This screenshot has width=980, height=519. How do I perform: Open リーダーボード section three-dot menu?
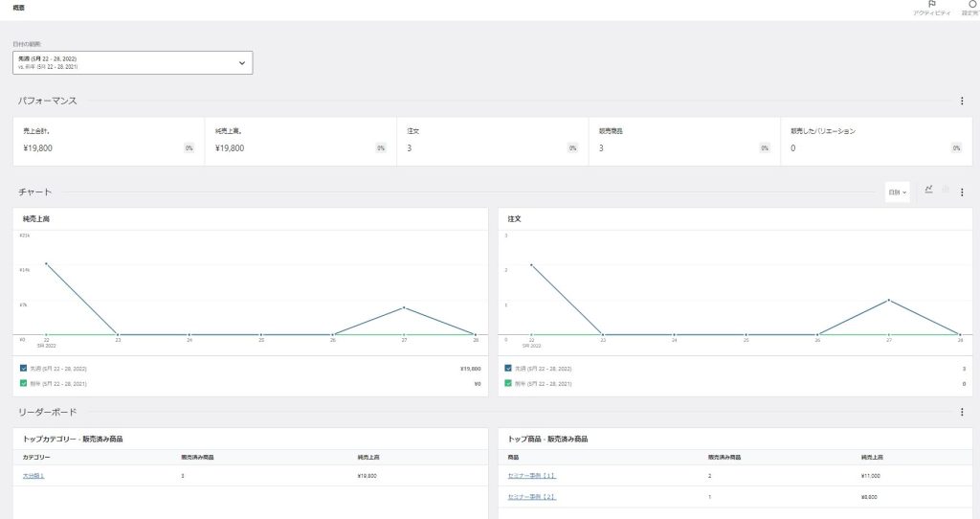coord(962,413)
